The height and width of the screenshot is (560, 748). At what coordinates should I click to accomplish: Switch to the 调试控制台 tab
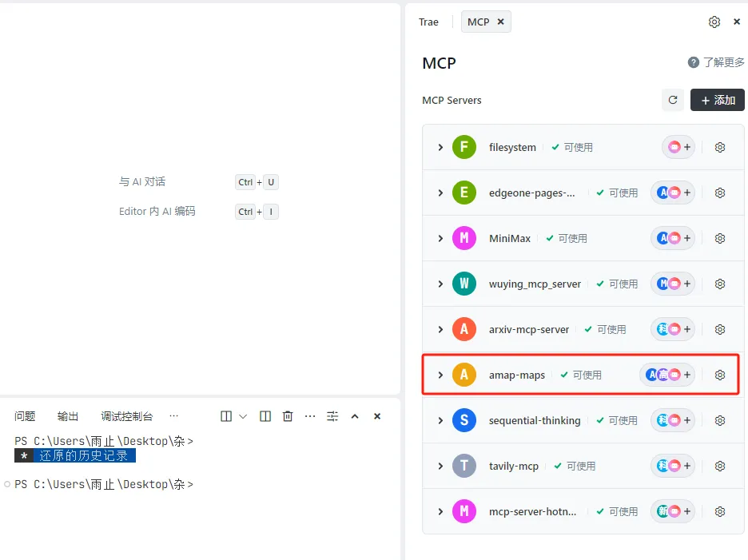[x=127, y=415]
